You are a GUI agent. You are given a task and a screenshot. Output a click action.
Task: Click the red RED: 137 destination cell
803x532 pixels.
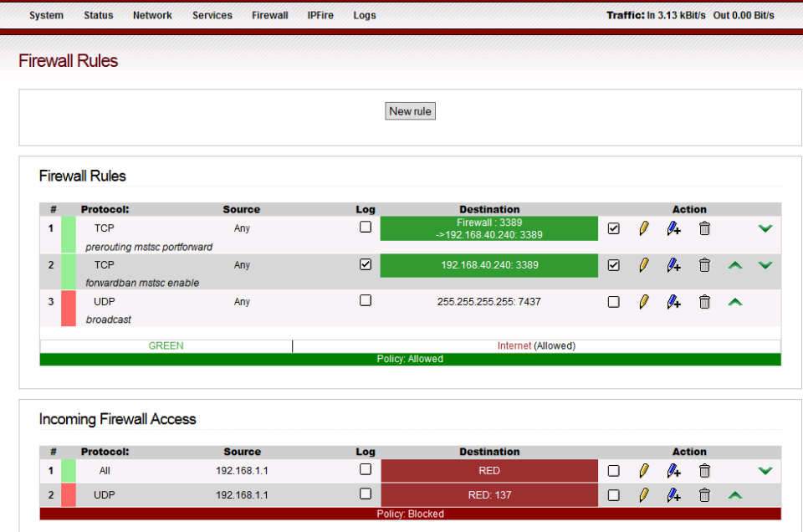pos(489,495)
